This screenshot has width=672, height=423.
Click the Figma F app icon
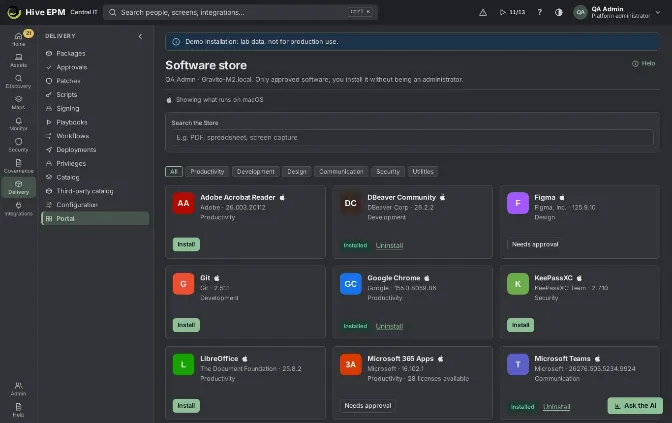(518, 203)
